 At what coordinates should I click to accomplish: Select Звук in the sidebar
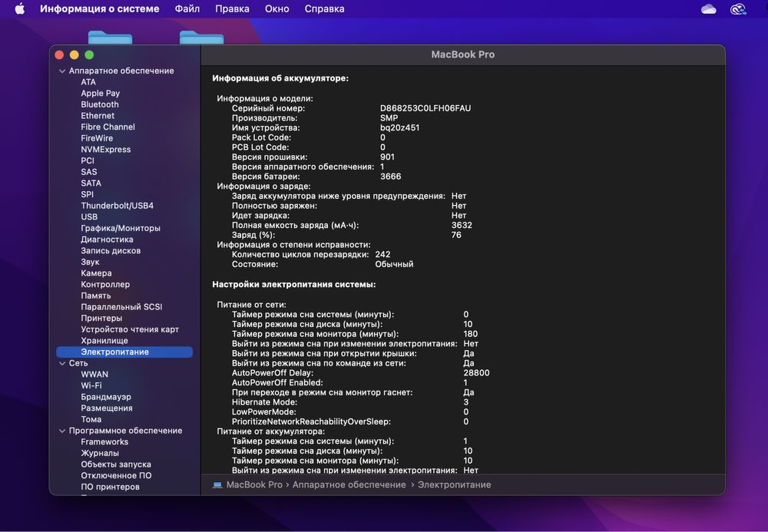coord(90,263)
